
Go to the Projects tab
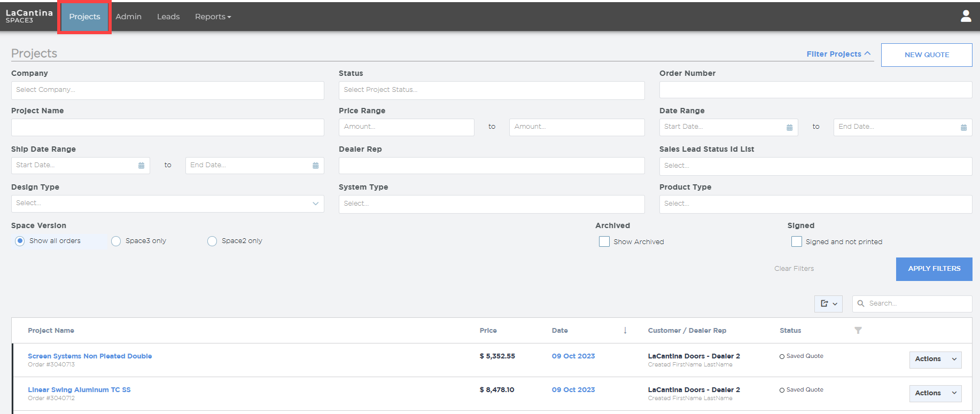point(84,17)
